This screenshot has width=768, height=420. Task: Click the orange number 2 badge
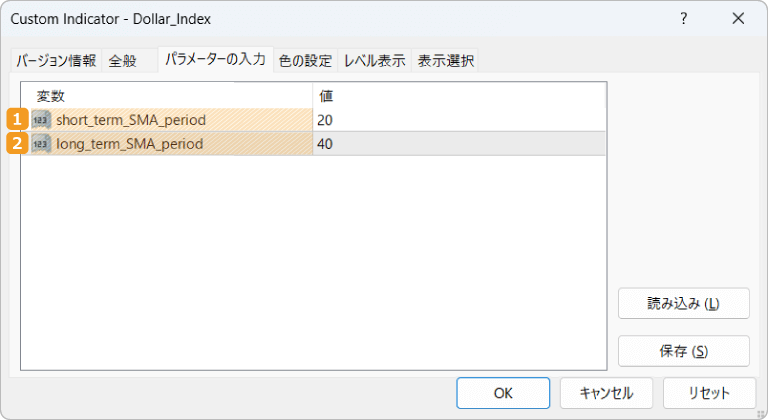click(x=17, y=144)
